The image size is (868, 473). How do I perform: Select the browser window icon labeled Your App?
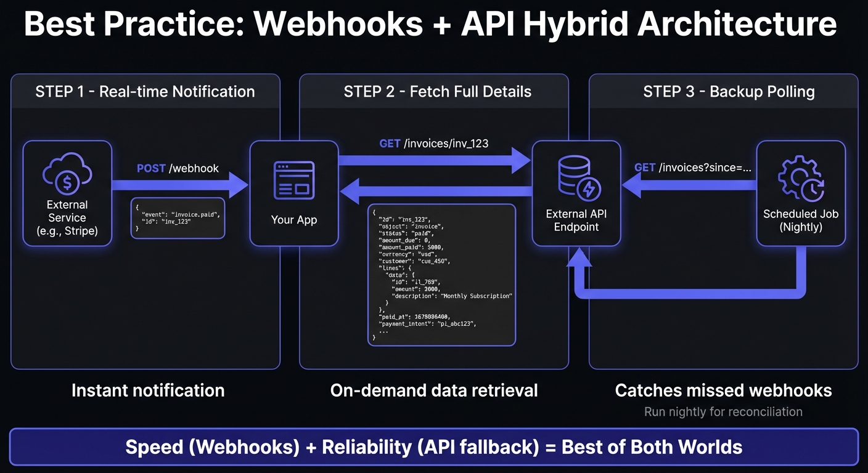(x=294, y=180)
